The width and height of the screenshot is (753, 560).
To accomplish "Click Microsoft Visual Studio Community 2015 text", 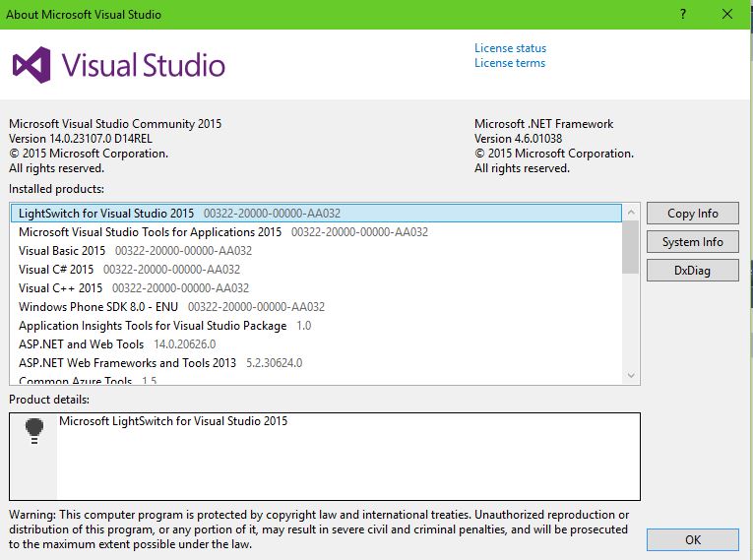I will click(115, 124).
